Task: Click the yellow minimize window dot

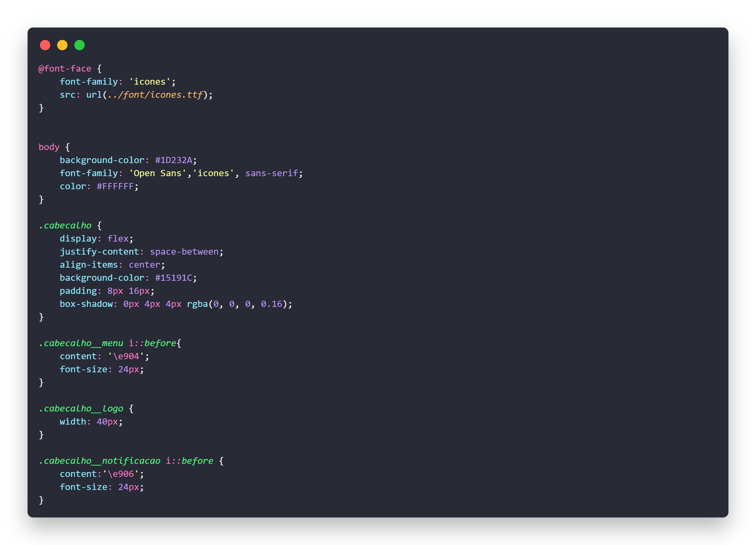Action: [x=62, y=45]
